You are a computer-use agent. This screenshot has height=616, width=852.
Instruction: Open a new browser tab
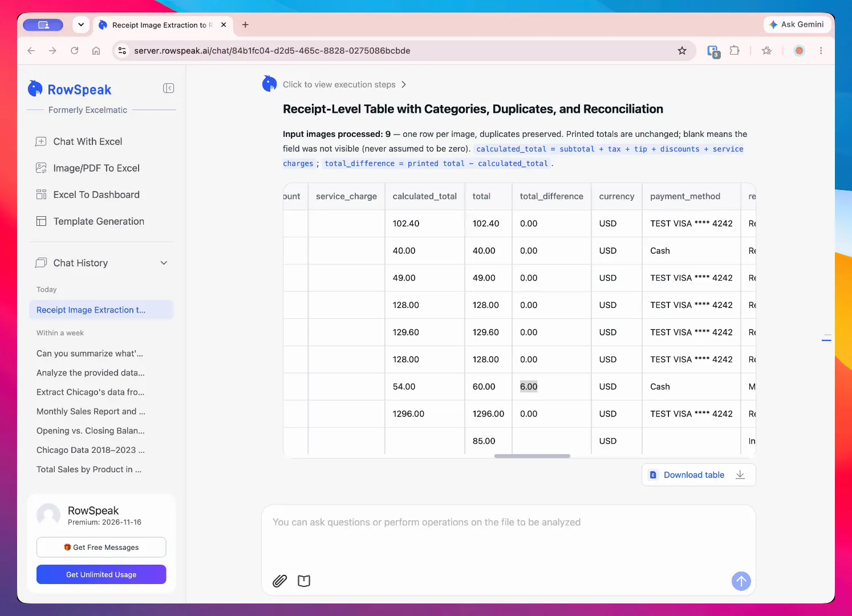click(x=245, y=25)
